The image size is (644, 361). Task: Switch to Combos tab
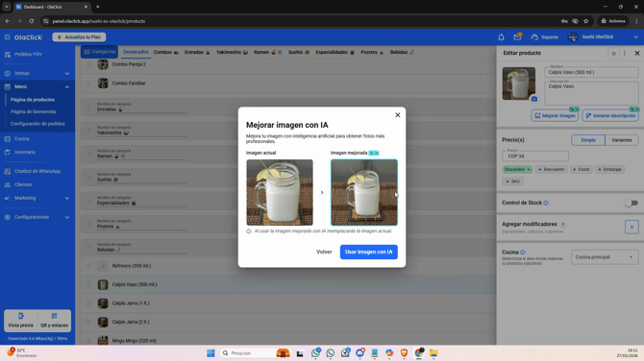(166, 52)
